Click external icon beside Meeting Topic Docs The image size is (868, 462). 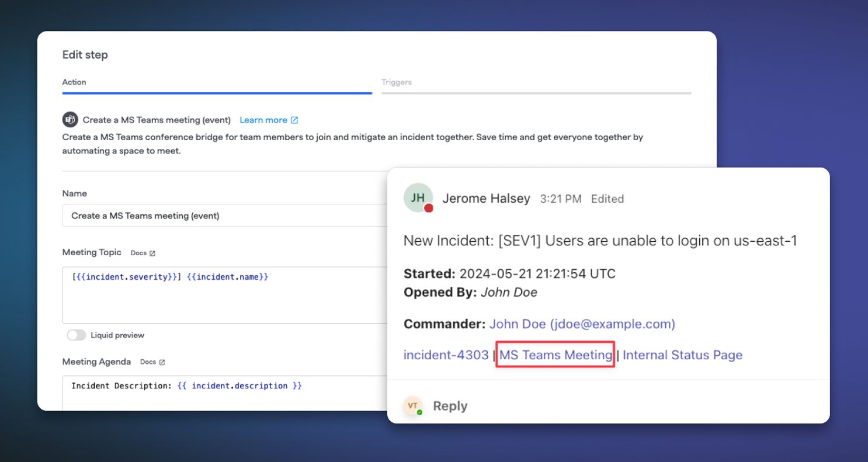(x=152, y=253)
